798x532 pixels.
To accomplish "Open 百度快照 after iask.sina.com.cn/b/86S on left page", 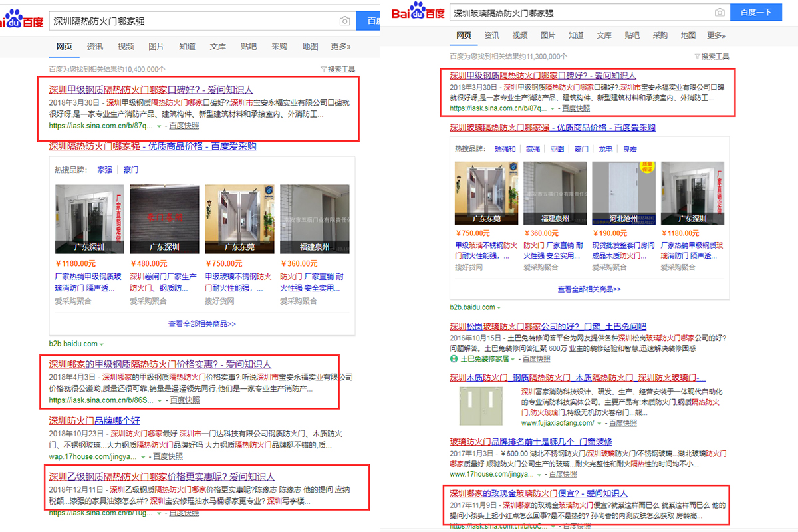I will tap(184, 400).
